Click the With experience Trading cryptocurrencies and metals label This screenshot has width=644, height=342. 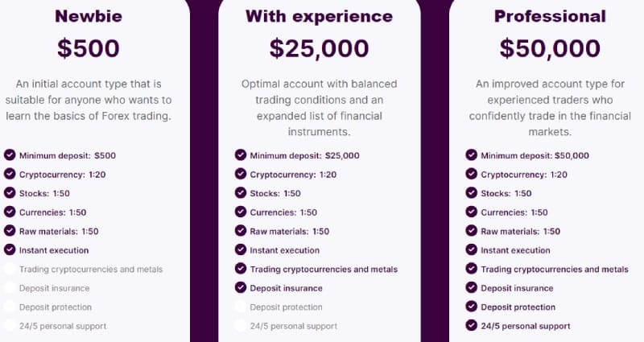point(324,269)
